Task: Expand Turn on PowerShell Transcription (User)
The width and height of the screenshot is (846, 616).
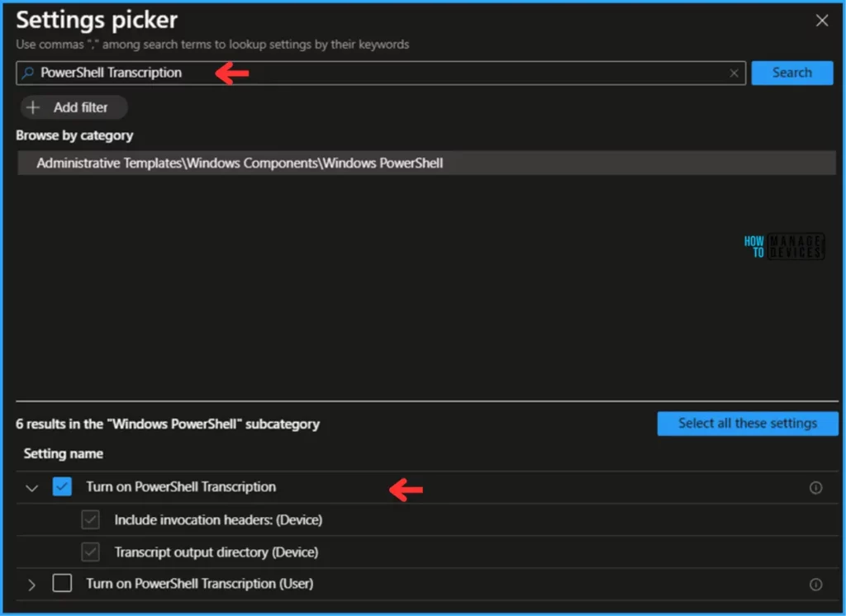Action: [x=32, y=585]
